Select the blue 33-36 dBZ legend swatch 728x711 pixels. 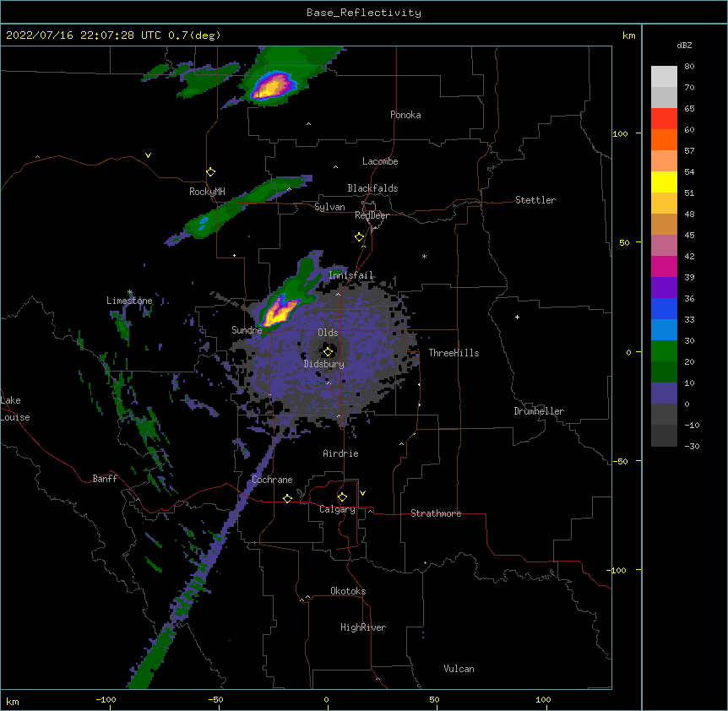tap(664, 308)
